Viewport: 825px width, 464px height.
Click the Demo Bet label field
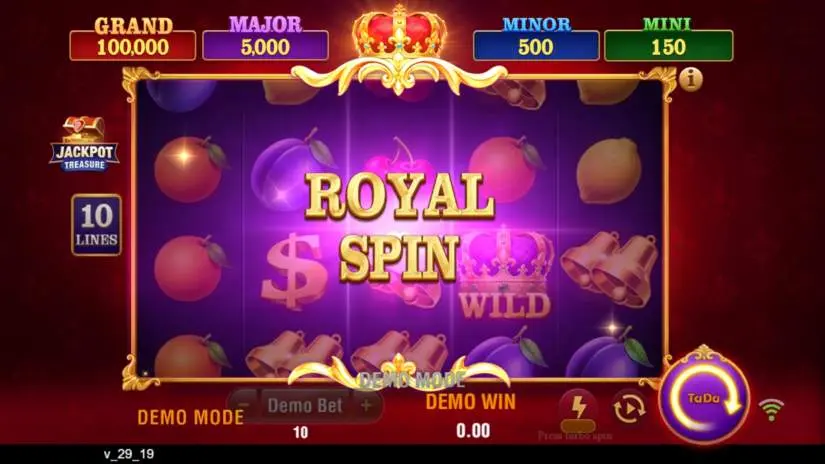tap(305, 406)
